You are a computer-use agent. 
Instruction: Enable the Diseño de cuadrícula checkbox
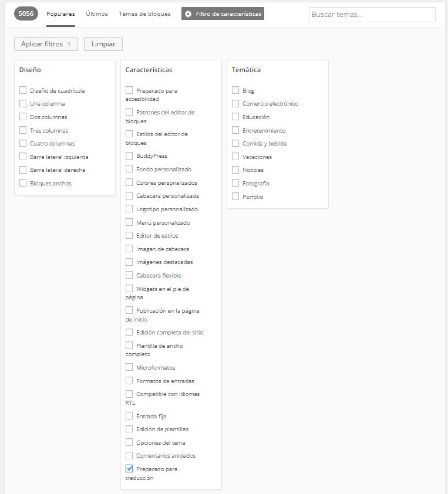[23, 90]
